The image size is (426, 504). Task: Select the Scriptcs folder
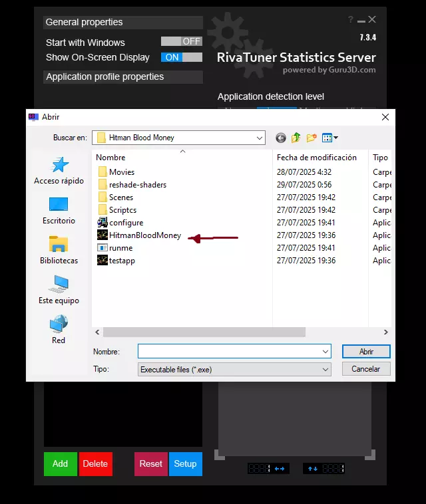click(x=117, y=210)
